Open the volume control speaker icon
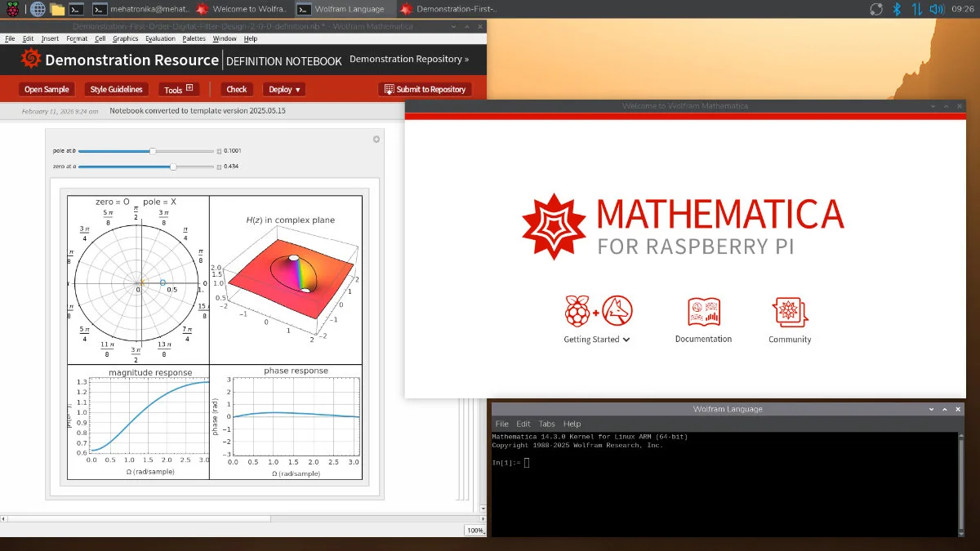The image size is (980, 551). tap(937, 9)
